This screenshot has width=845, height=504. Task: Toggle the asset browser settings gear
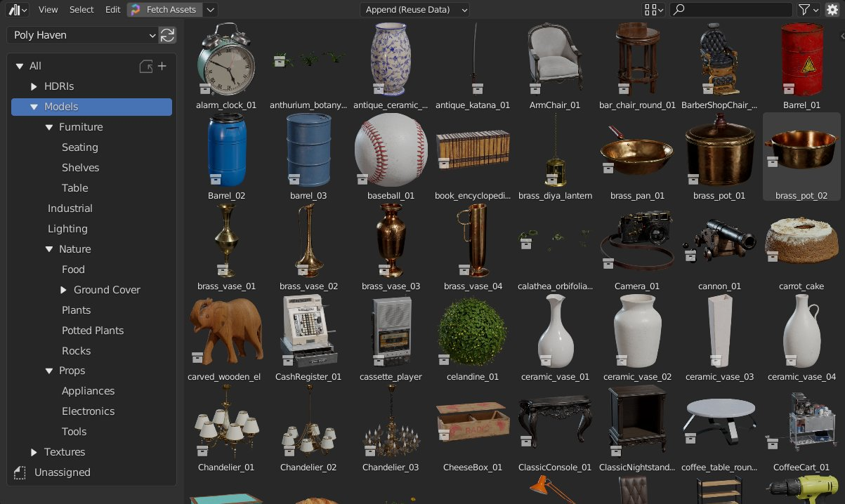click(x=832, y=10)
